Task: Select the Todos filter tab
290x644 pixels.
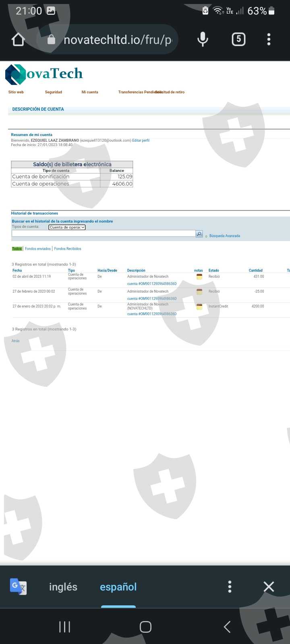Action: pos(17,249)
